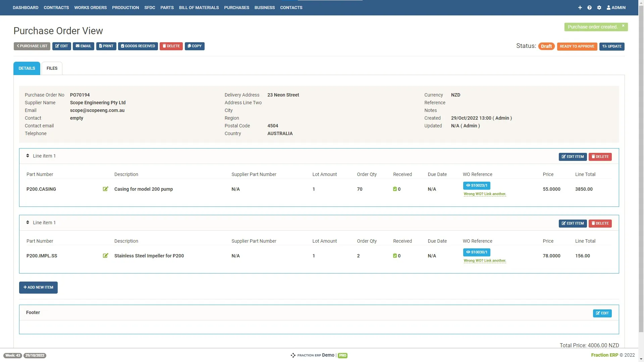Expand Line item 1 for P200.CASING section
This screenshot has width=644, height=362.
[28, 156]
